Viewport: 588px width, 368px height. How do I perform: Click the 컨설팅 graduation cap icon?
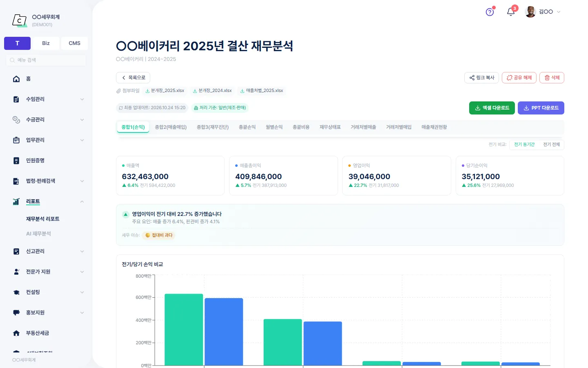(x=16, y=292)
